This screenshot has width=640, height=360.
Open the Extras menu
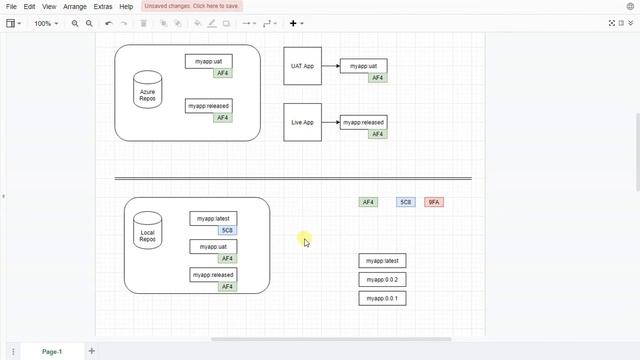[x=103, y=7]
